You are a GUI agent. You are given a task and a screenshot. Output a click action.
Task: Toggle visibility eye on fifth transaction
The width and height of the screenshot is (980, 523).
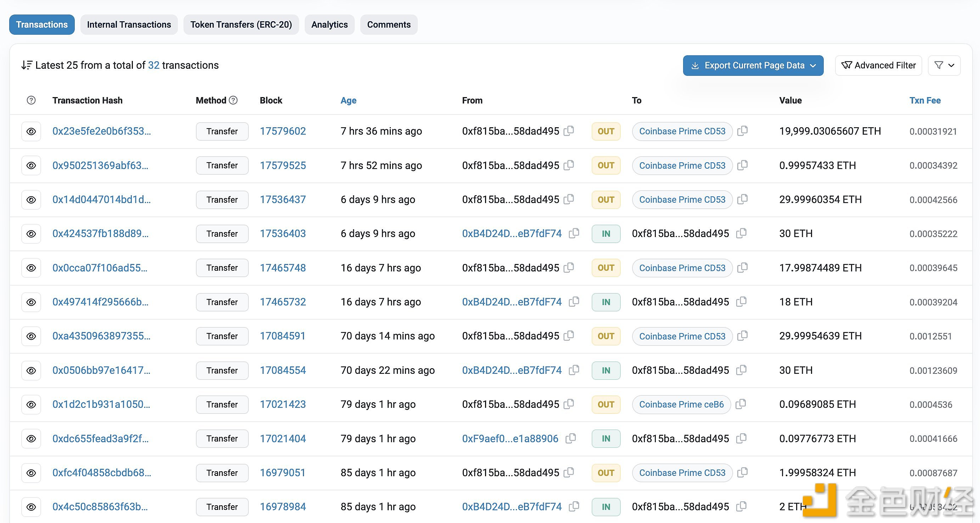(31, 267)
